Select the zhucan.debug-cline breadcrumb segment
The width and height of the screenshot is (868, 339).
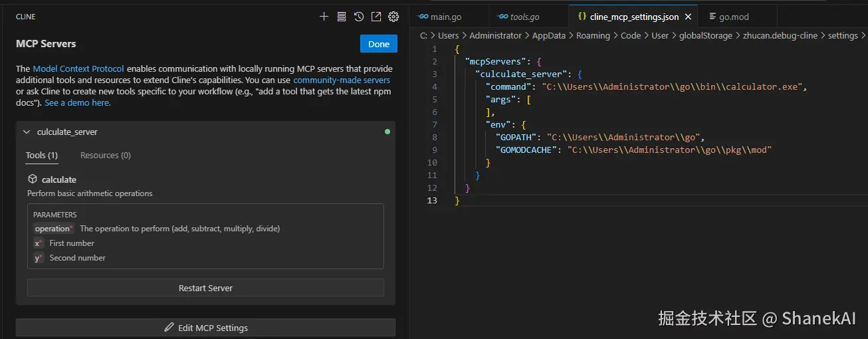[780, 36]
